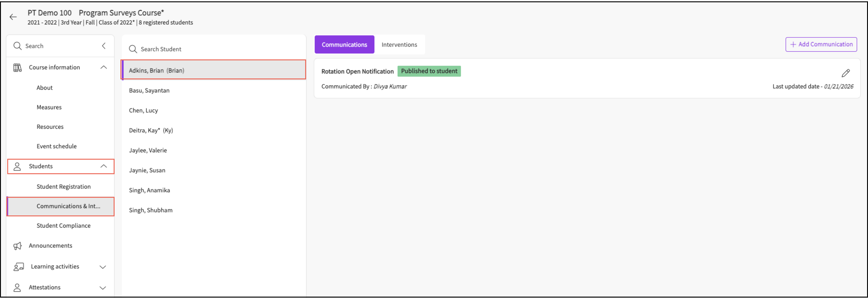Expand the Learning activities section
The width and height of the screenshot is (868, 298).
pos(103,267)
